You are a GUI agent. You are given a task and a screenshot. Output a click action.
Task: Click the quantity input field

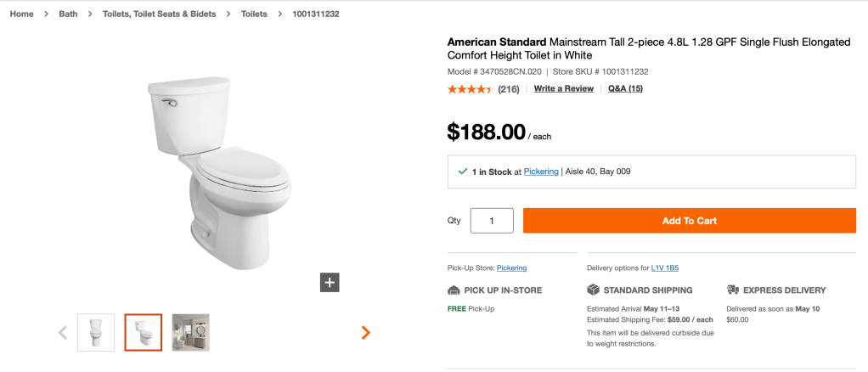(492, 221)
